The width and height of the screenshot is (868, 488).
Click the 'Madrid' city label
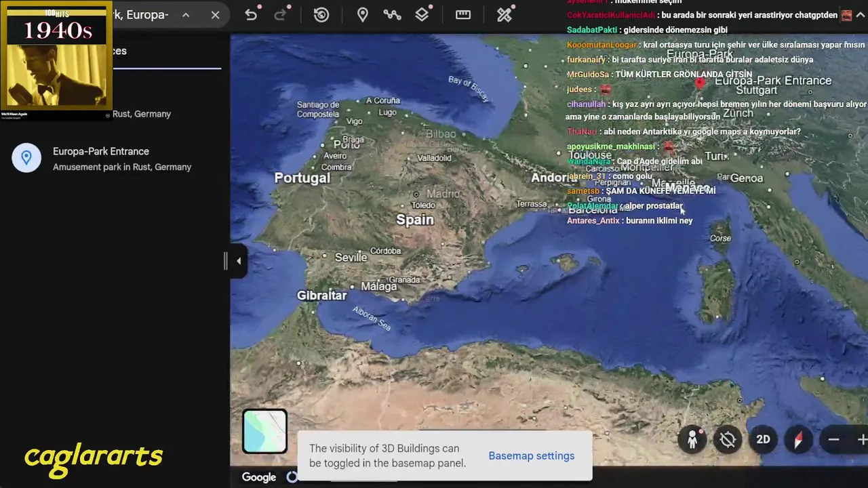(443, 194)
